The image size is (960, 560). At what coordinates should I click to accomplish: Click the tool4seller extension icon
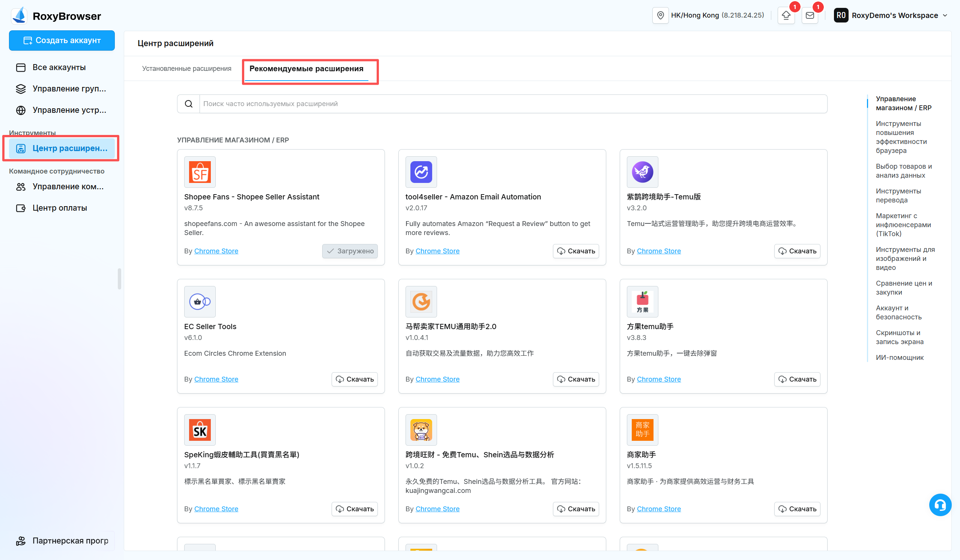[x=421, y=172]
